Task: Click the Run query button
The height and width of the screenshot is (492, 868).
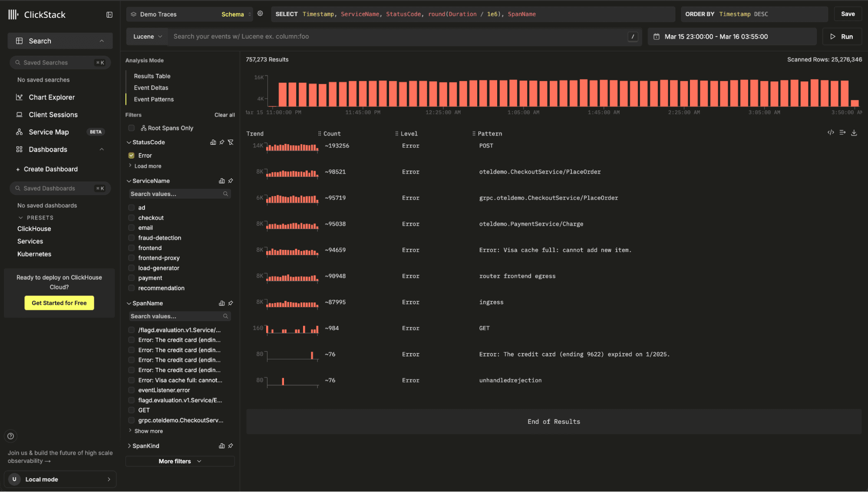Action: coord(842,37)
